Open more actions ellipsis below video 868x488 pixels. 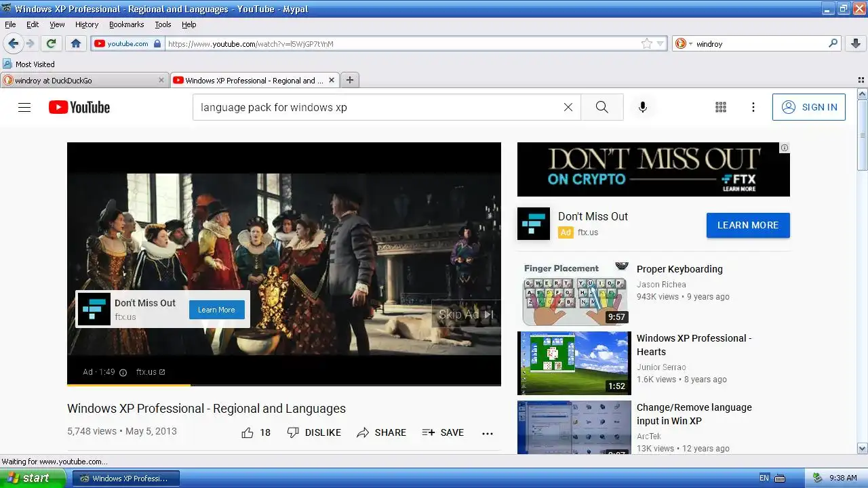tap(488, 433)
